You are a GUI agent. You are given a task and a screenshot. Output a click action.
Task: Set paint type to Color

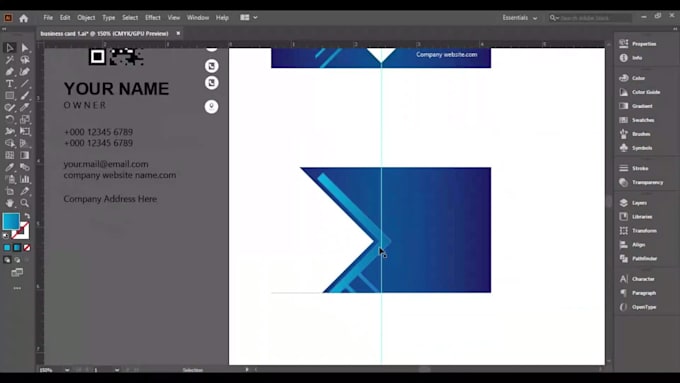point(7,248)
